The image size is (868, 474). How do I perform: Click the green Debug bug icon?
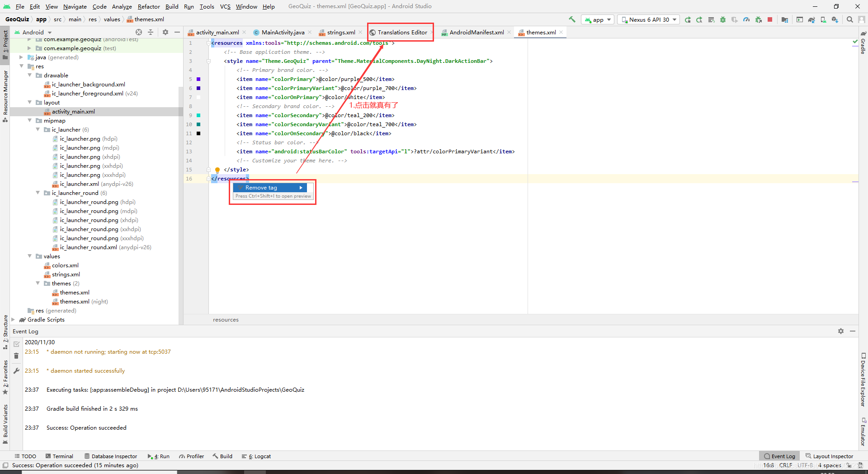723,19
